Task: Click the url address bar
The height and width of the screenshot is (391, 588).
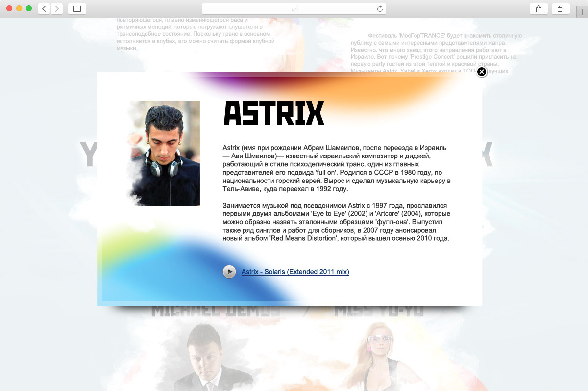Action: (294, 9)
